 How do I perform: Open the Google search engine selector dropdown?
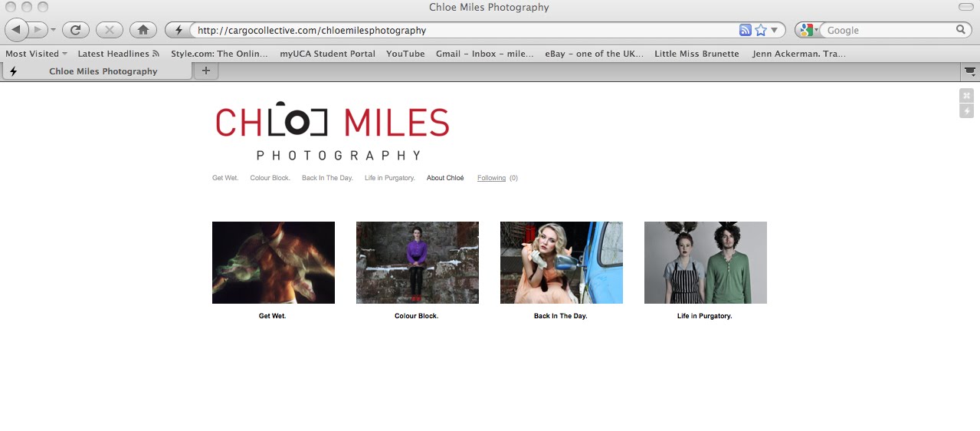click(808, 30)
